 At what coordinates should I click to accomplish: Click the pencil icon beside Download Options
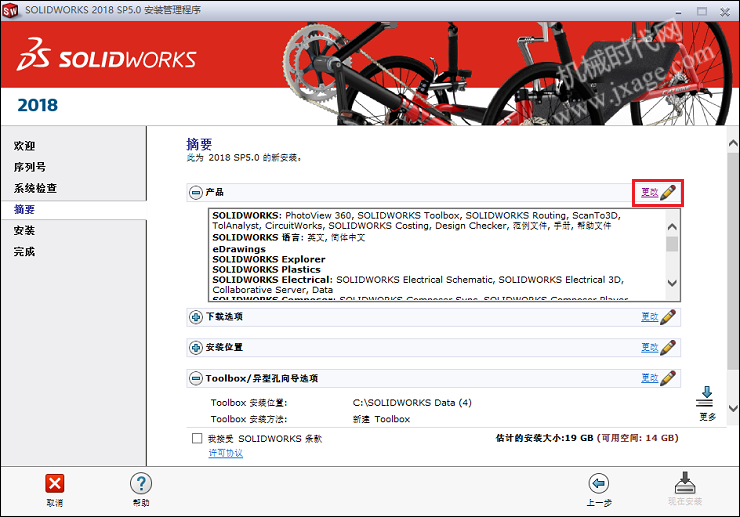[x=668, y=317]
